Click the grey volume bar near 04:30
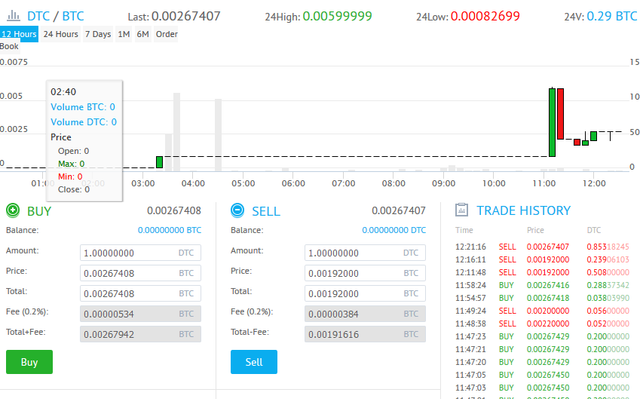The image size is (640, 399). 218,135
